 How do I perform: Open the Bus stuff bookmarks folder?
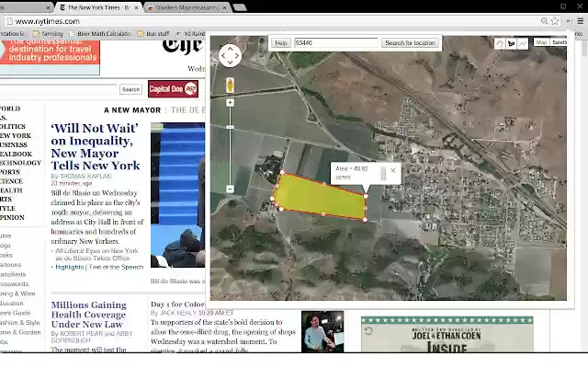[x=153, y=34]
